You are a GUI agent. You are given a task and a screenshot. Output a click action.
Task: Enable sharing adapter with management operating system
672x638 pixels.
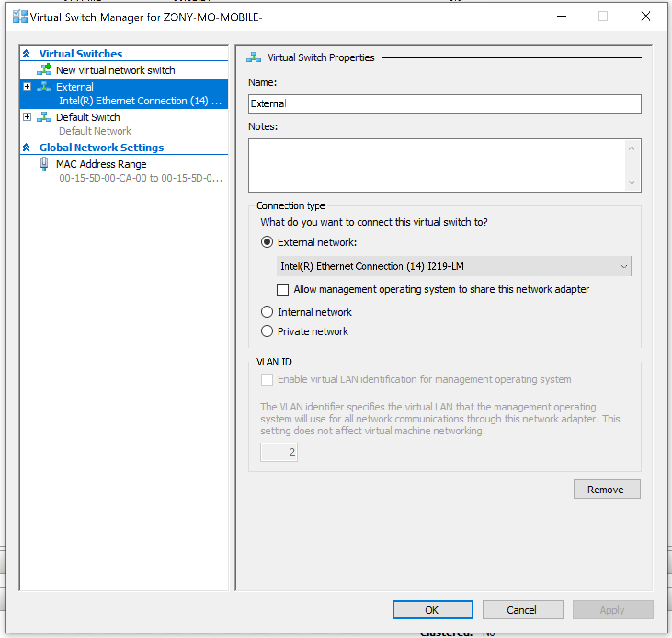282,290
